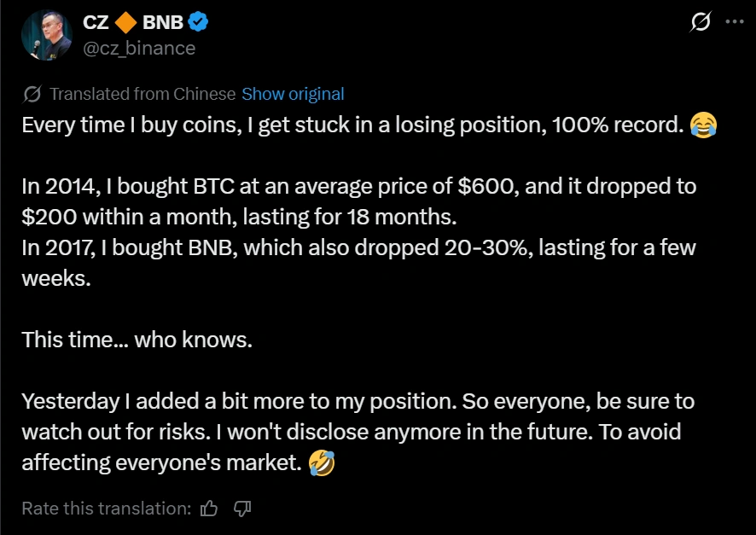
Task: Show original untranslated post
Action: coord(293,94)
